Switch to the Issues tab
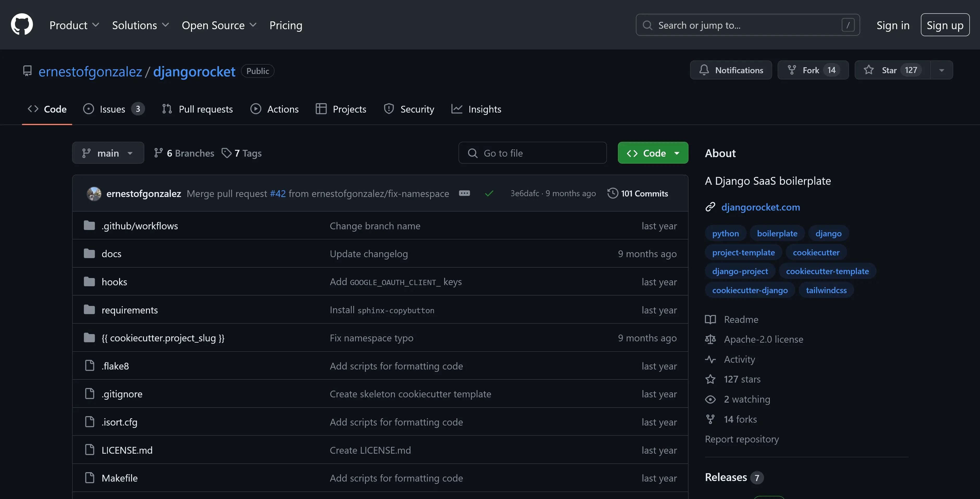The image size is (980, 499). coord(114,109)
